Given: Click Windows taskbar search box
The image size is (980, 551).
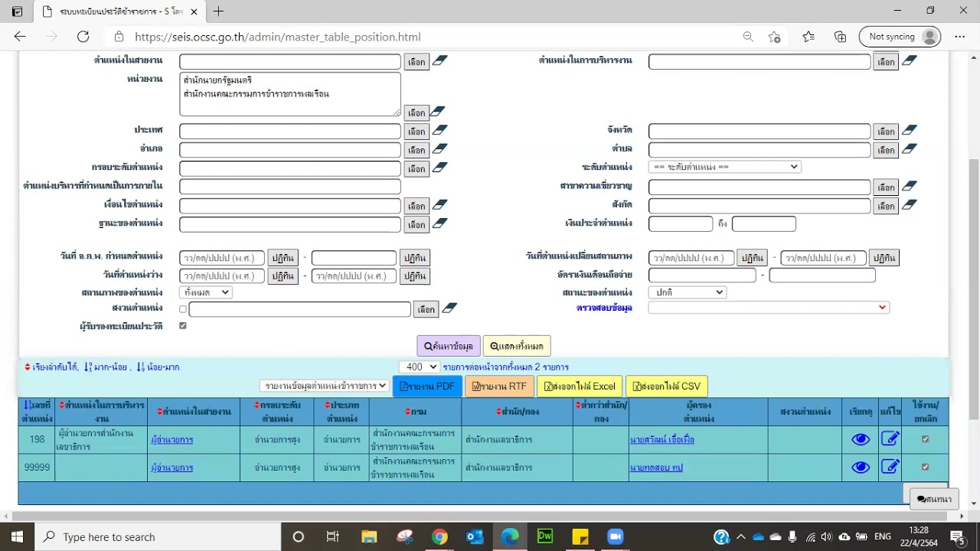Looking at the screenshot, I should (158, 536).
